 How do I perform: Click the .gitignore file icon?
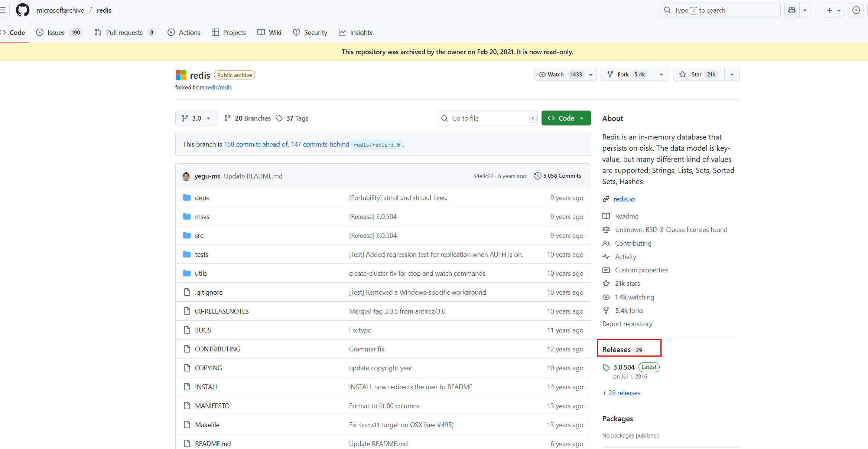(187, 292)
